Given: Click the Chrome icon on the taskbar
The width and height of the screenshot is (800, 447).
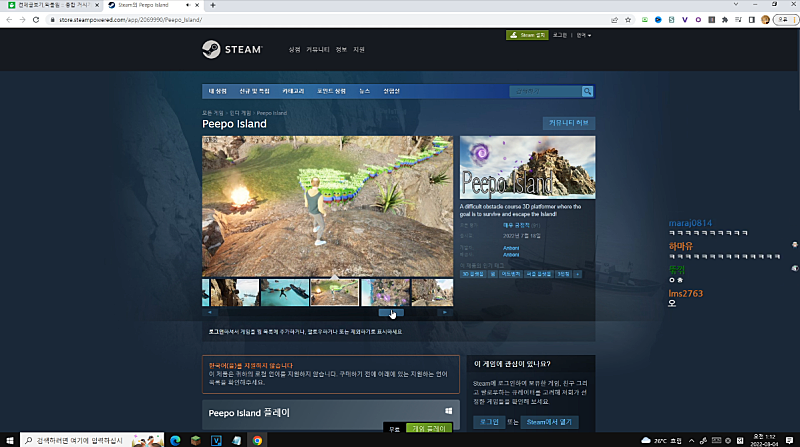Looking at the screenshot, I should coord(257,440).
